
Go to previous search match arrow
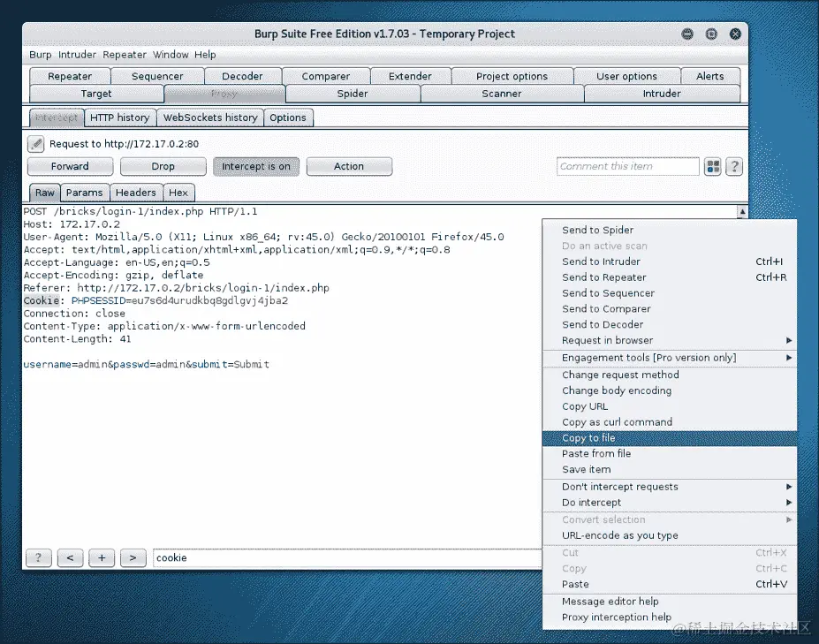tap(70, 557)
